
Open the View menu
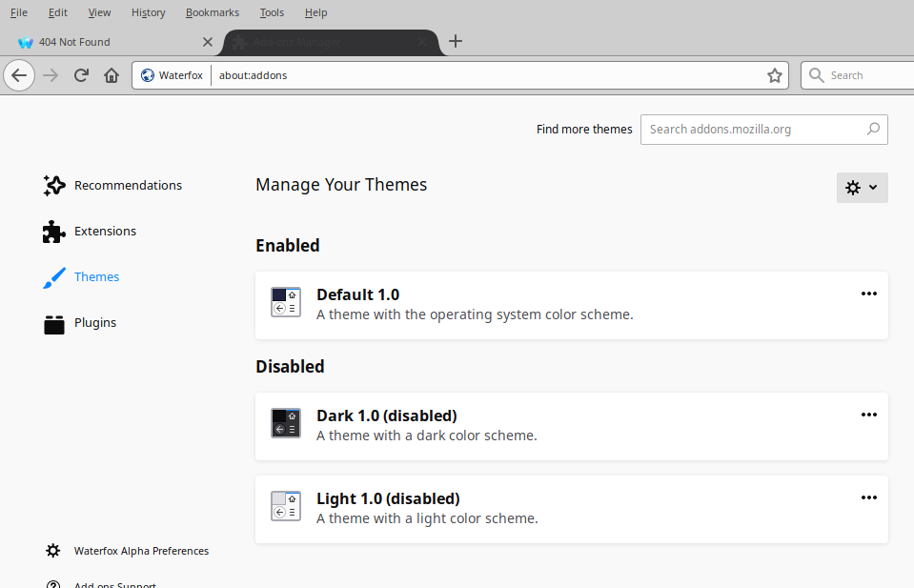99,12
